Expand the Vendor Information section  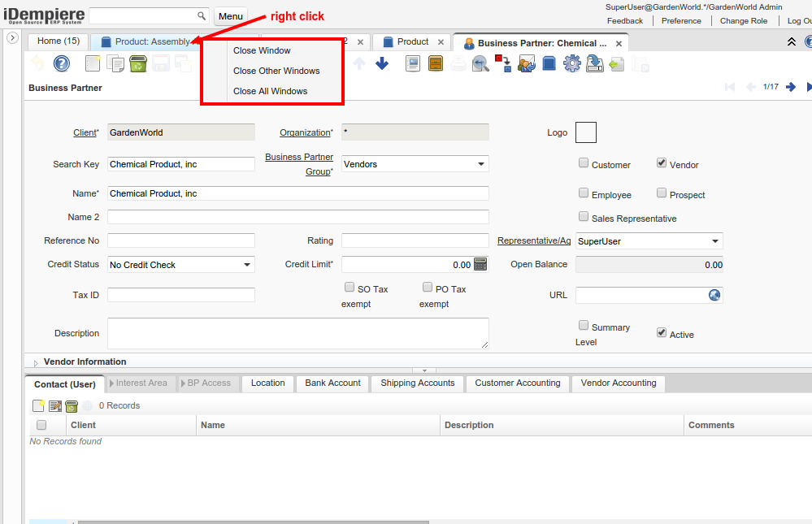point(36,362)
